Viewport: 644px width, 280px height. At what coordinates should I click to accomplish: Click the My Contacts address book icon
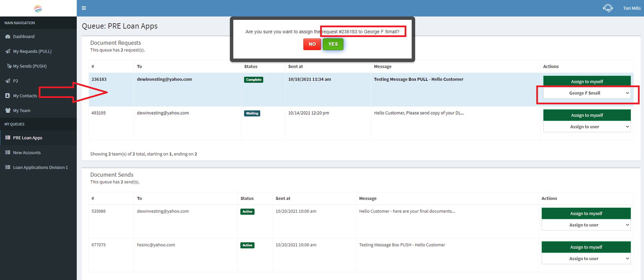tap(7, 96)
